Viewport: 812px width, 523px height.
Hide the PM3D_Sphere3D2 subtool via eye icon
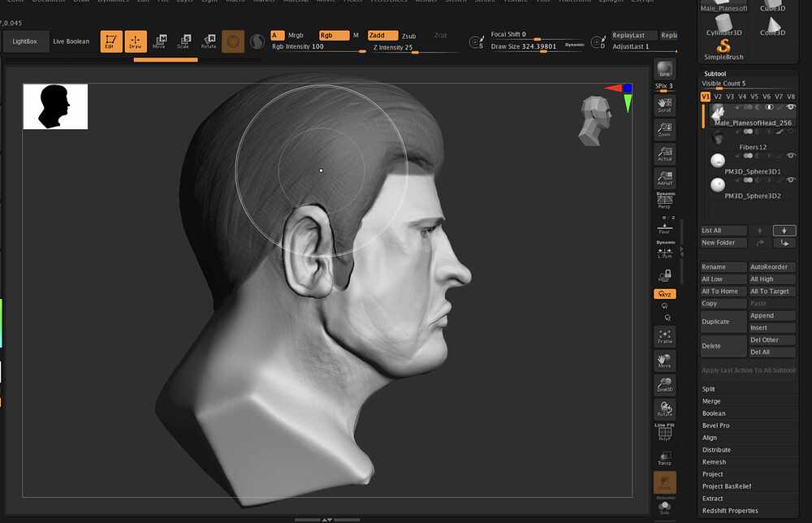point(790,179)
